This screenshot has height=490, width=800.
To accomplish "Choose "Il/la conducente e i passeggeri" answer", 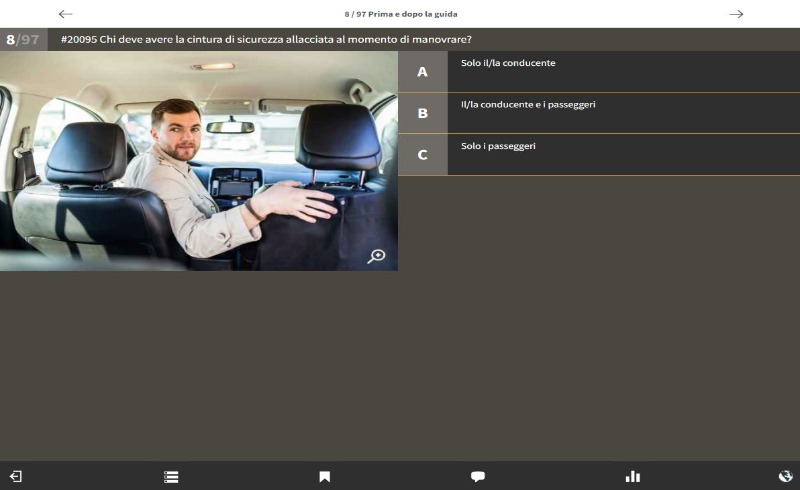I will click(x=528, y=105).
